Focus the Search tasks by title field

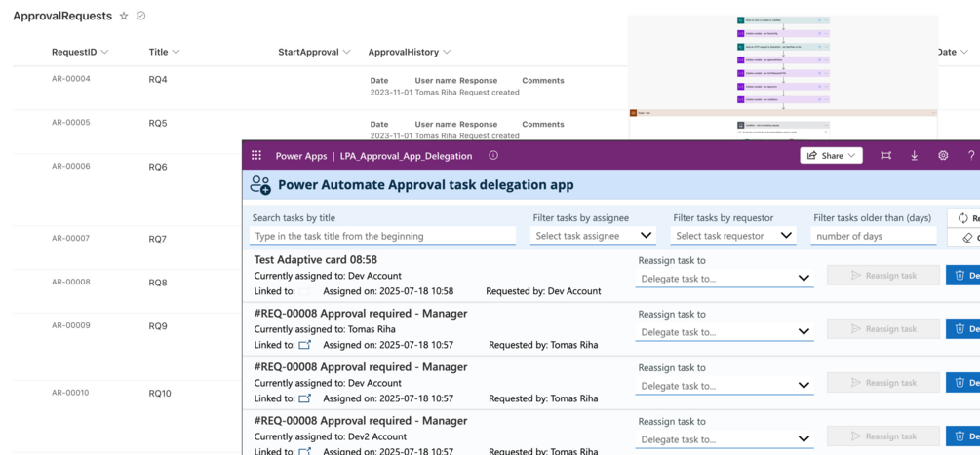[382, 236]
